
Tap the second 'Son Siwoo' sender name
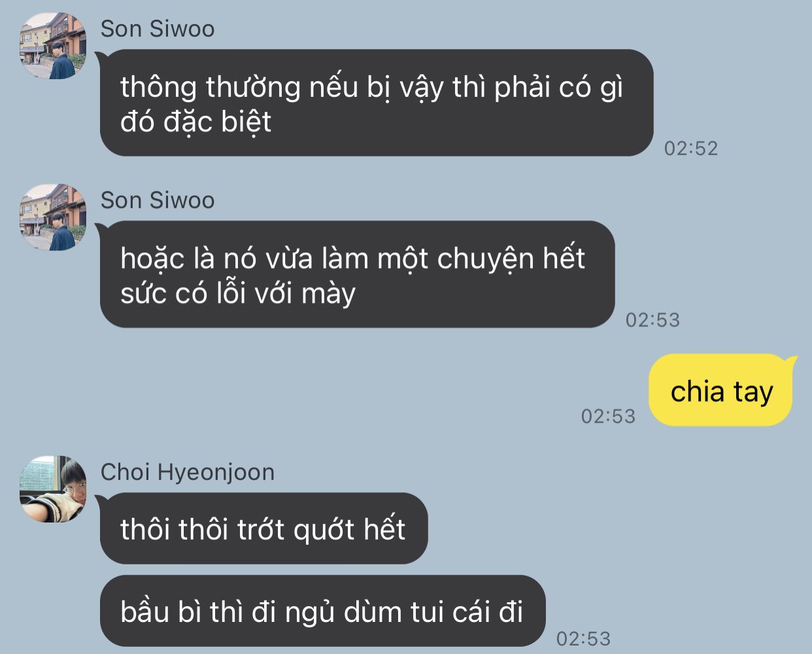click(158, 200)
